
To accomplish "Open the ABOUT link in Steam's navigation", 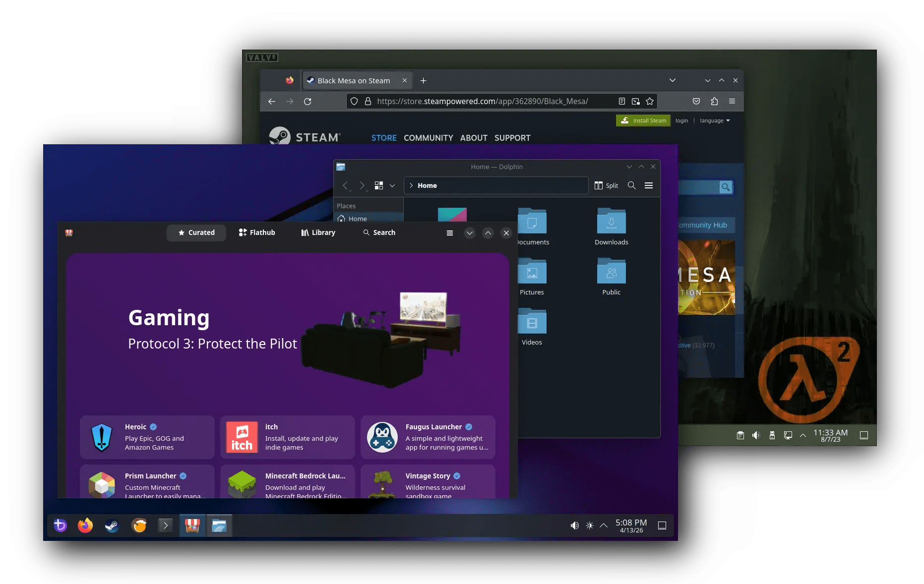I will 474,138.
